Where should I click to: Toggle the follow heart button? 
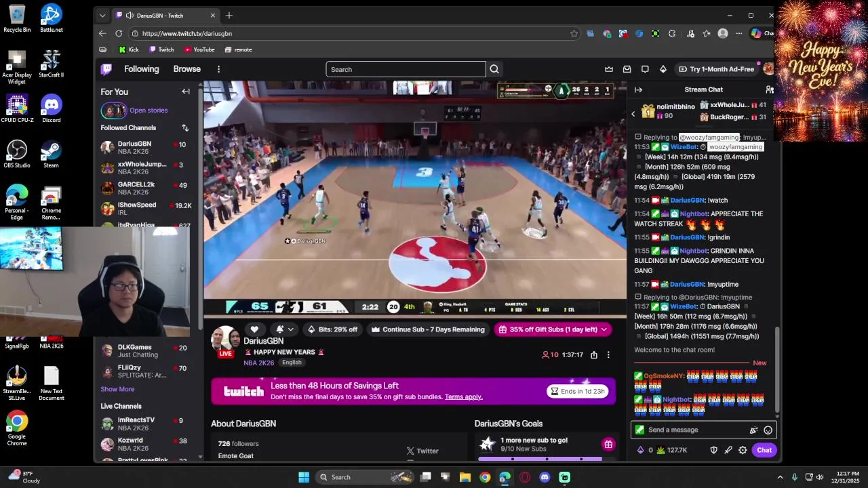(254, 329)
